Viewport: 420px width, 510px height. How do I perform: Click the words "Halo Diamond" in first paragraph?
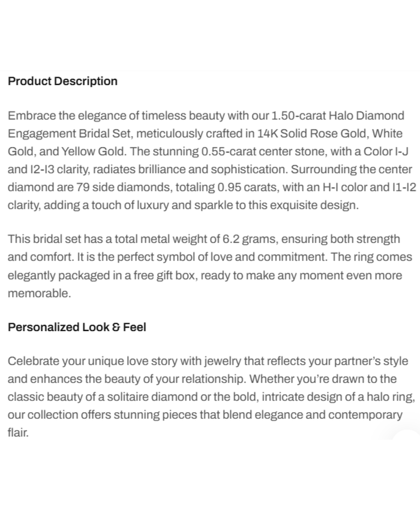click(x=371, y=115)
